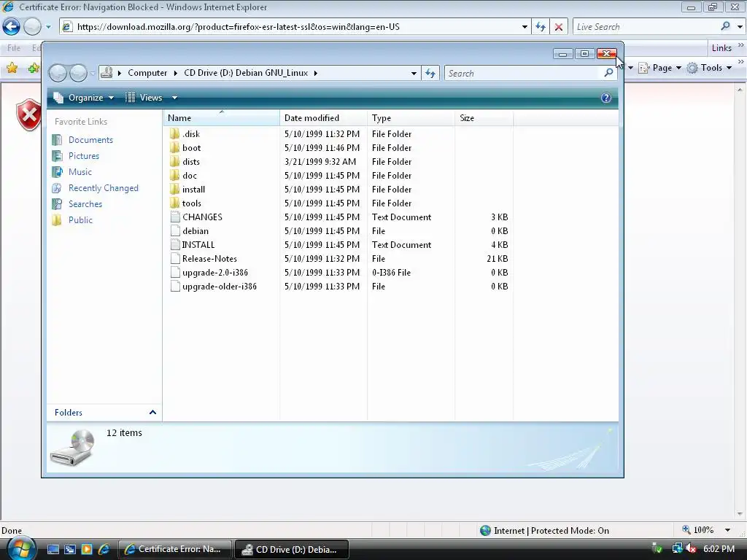Screen dimensions: 747x560
Task: Click the muted volume tray icon
Action: [x=690, y=548]
